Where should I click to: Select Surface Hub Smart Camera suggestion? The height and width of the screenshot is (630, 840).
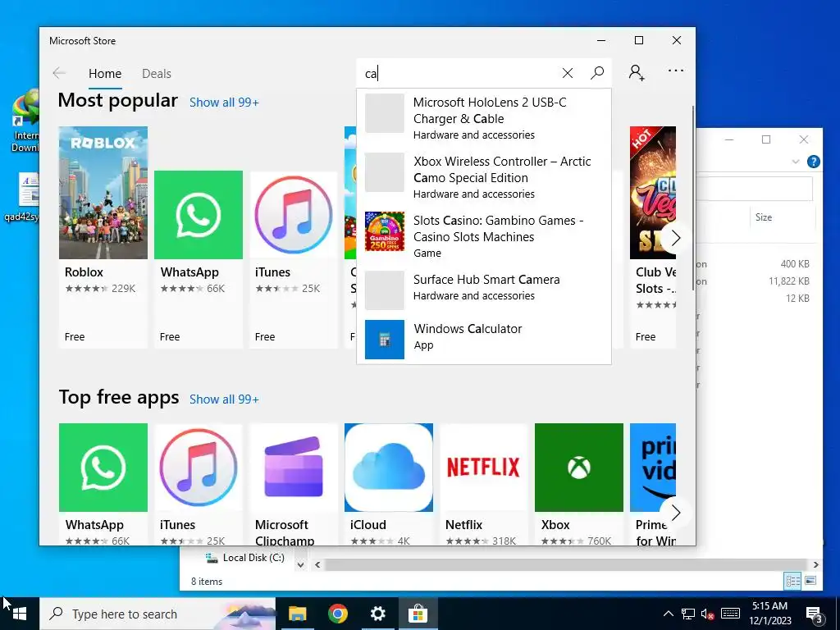484,290
